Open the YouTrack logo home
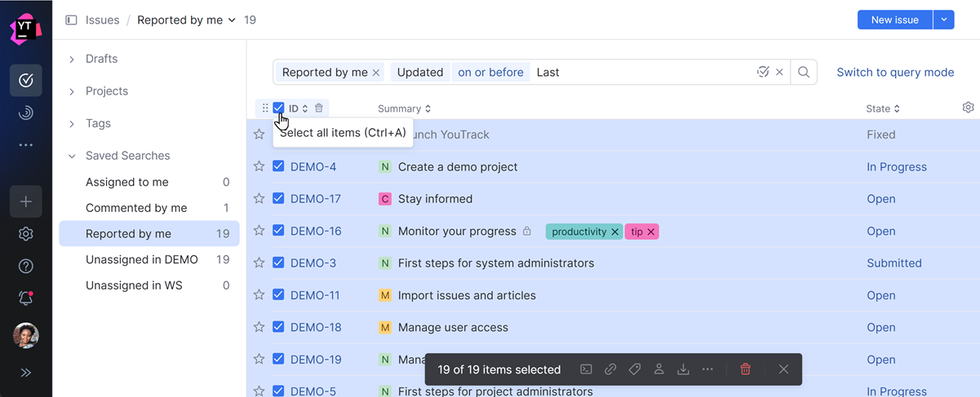The width and height of the screenshot is (980, 397). pyautogui.click(x=25, y=29)
